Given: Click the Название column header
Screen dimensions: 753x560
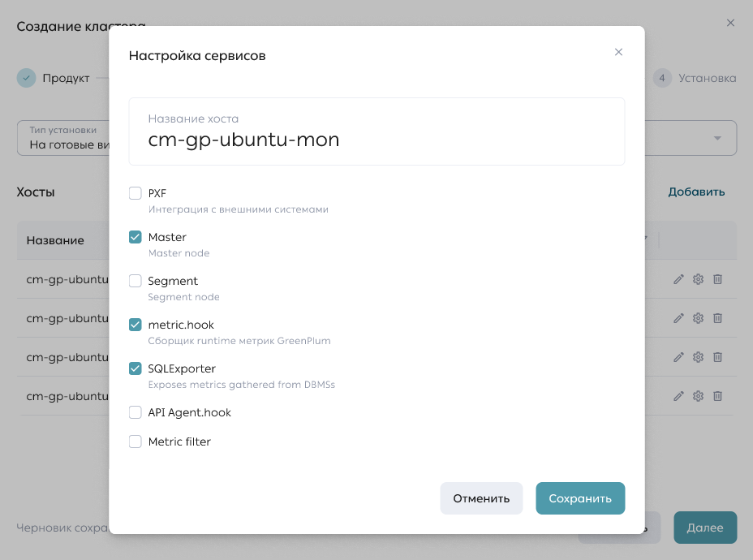Looking at the screenshot, I should [x=55, y=240].
